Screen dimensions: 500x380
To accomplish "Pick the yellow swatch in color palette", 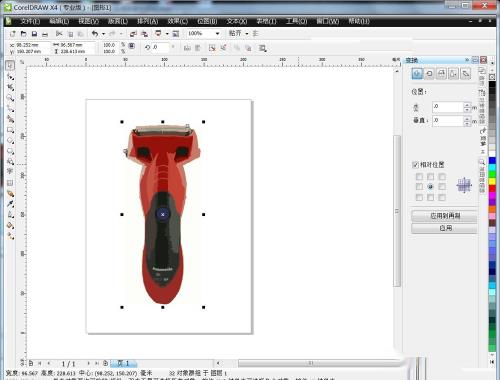I will 492,182.
